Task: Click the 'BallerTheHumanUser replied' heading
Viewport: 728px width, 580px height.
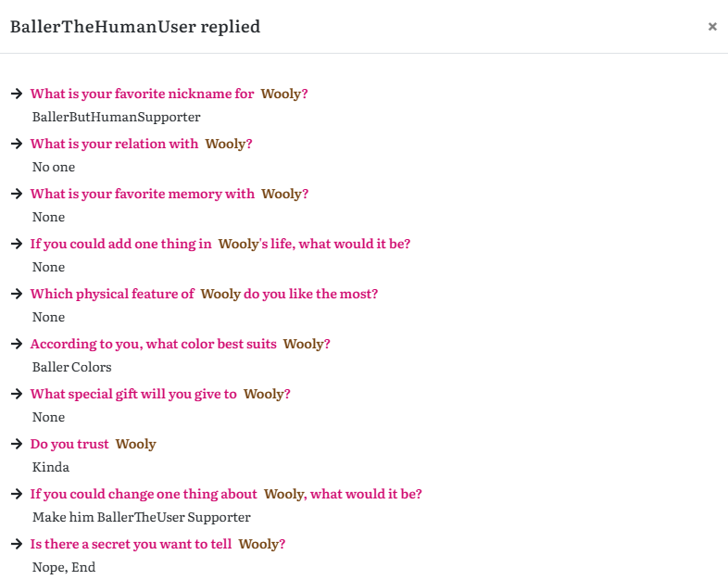Action: tap(135, 27)
